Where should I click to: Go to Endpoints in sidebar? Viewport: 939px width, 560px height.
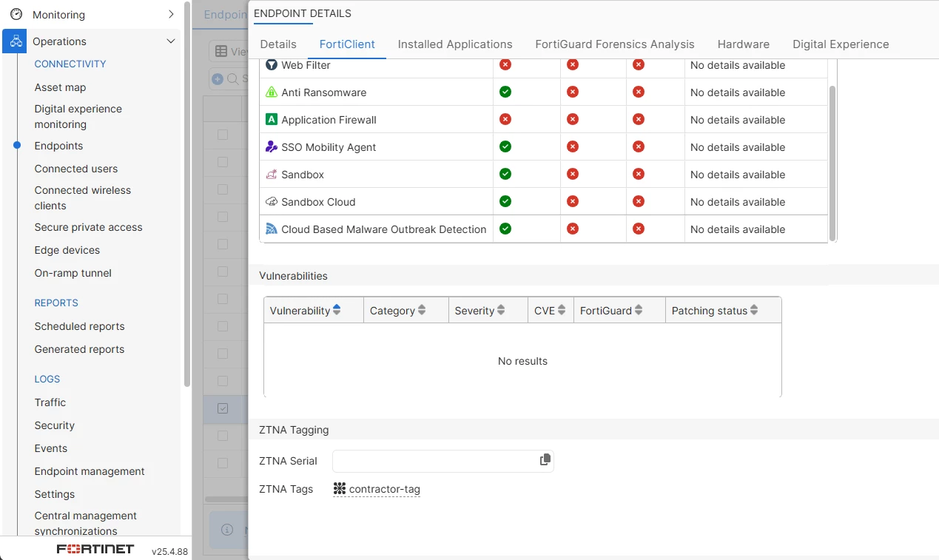point(58,146)
